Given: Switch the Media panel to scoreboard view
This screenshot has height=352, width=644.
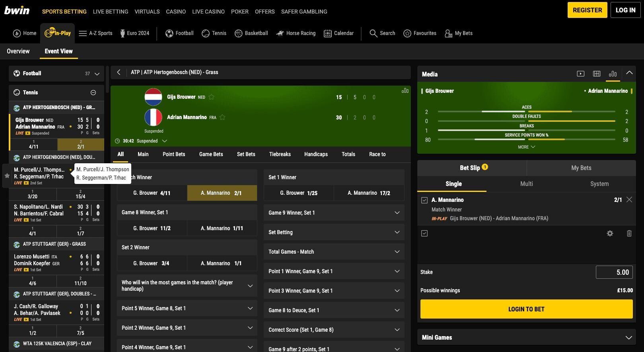Looking at the screenshot, I should click(x=597, y=74).
